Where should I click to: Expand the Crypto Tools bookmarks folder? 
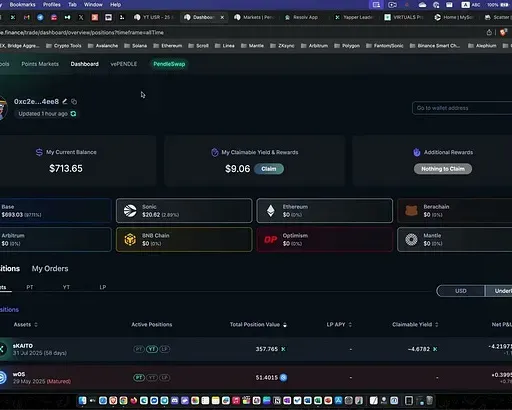64,46
